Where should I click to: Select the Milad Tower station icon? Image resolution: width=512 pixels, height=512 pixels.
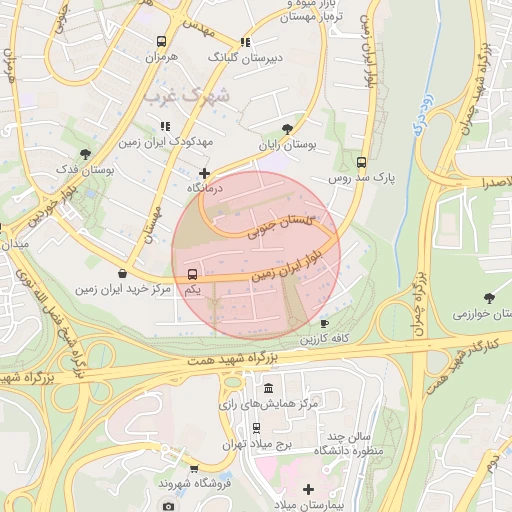tap(256, 428)
